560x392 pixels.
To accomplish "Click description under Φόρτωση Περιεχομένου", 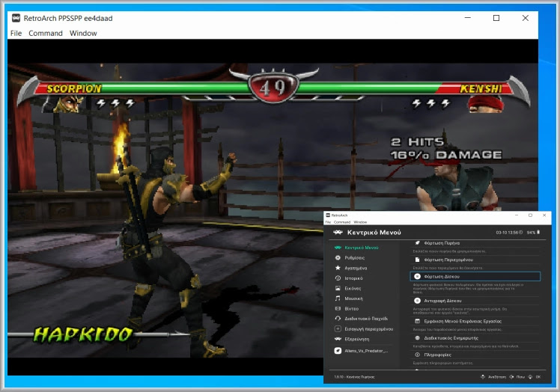I will (448, 268).
